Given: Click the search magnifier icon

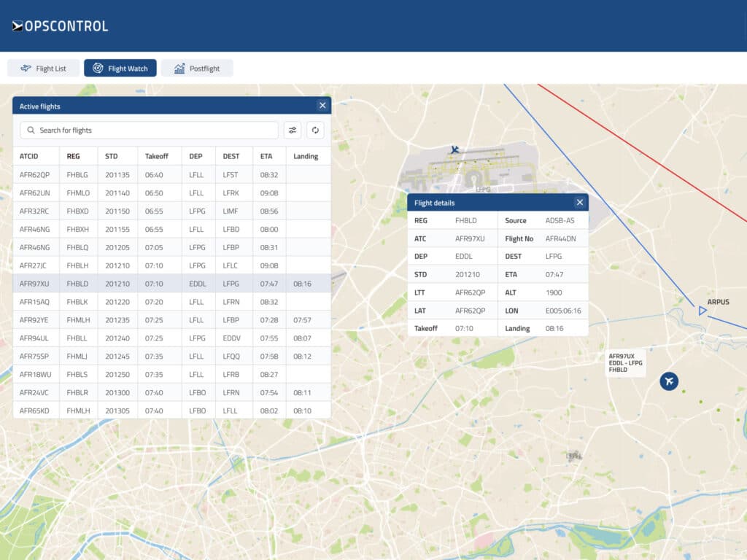Looking at the screenshot, I should [31, 130].
